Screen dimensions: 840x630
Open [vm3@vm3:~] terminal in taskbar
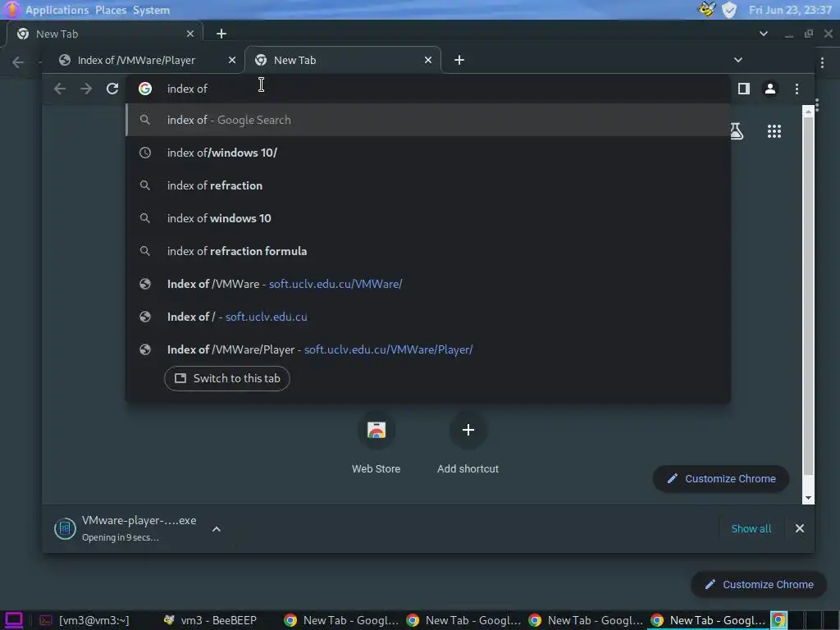pyautogui.click(x=84, y=620)
